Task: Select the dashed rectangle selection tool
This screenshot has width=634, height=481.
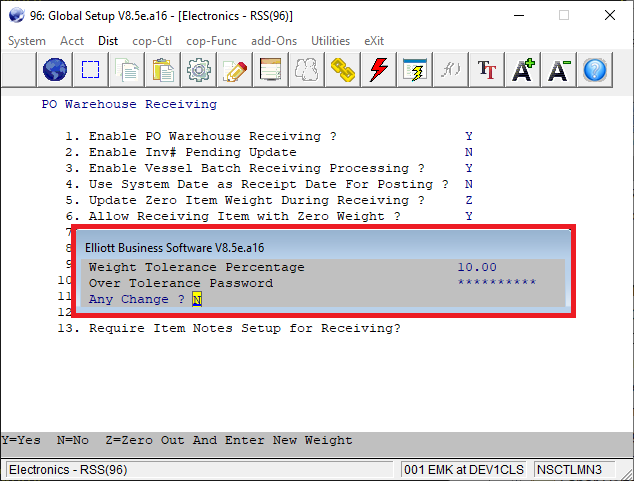Action: tap(90, 70)
